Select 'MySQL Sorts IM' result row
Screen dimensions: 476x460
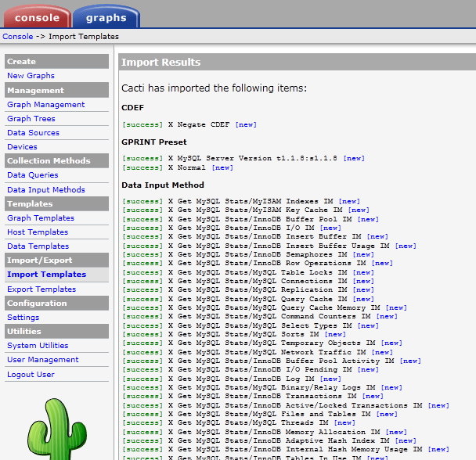[234, 334]
